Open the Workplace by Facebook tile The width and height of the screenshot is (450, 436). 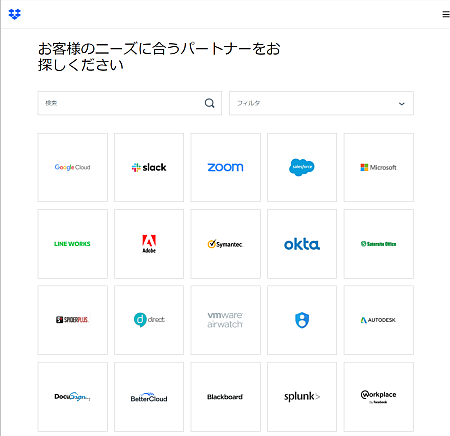tap(379, 397)
